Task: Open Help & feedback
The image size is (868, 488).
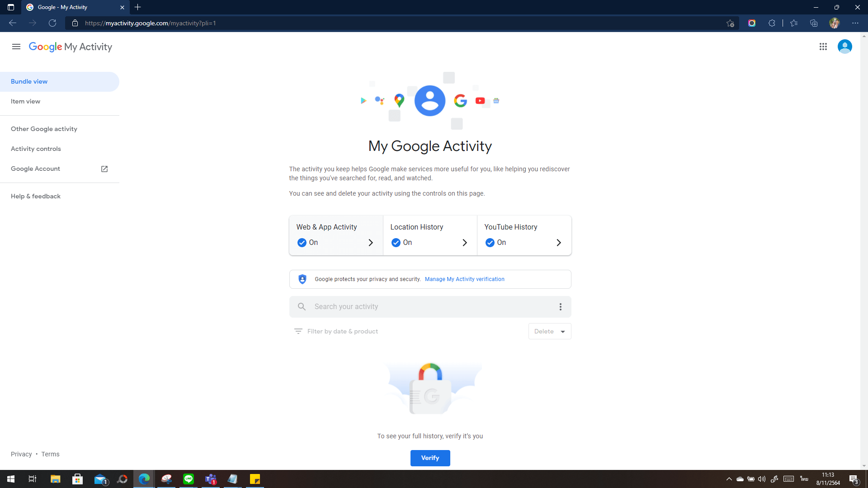Action: point(60,197)
